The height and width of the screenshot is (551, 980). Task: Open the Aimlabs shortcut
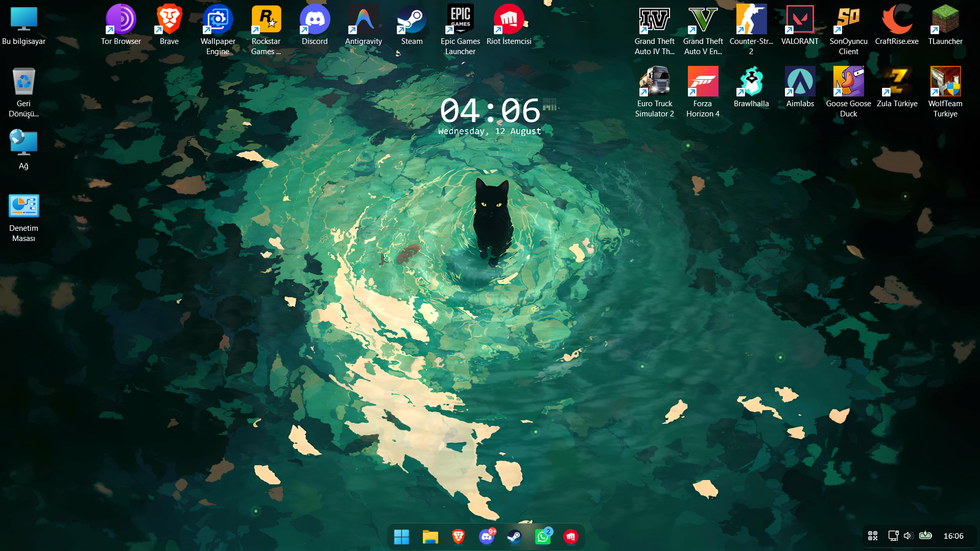tap(800, 87)
